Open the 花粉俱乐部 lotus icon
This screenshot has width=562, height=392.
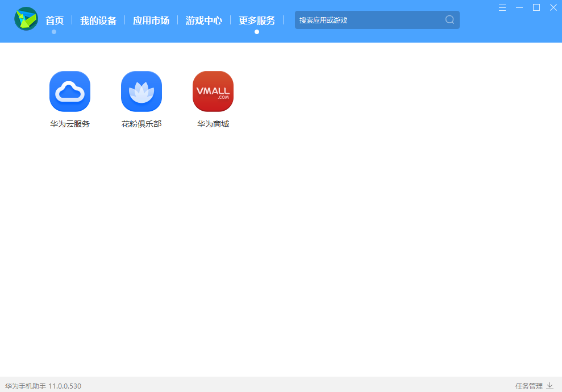click(x=141, y=91)
